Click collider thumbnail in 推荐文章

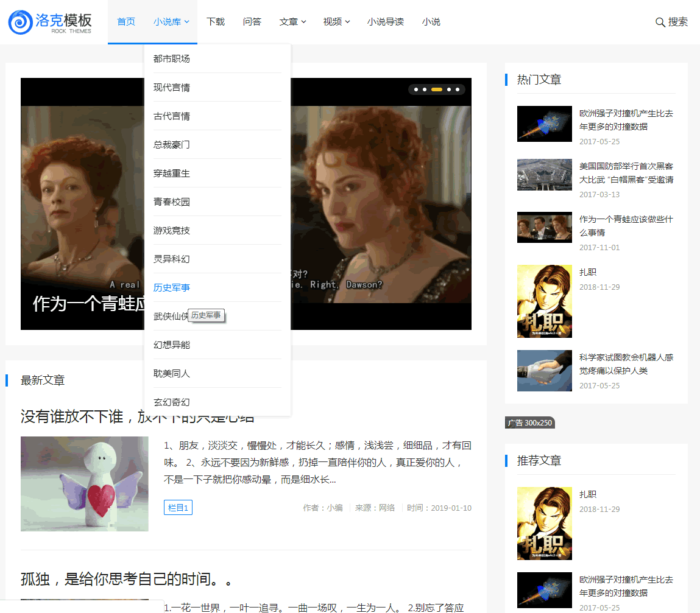tap(544, 590)
